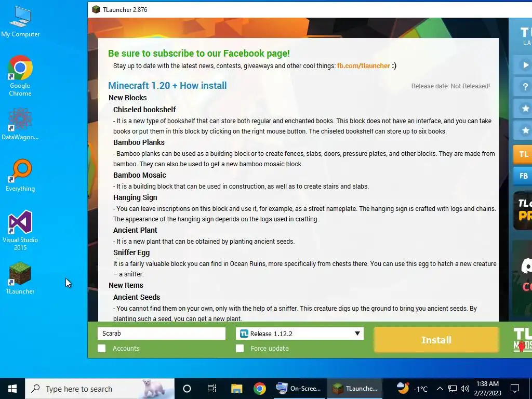Click the Cortana circle icon on taskbar

coord(187,389)
